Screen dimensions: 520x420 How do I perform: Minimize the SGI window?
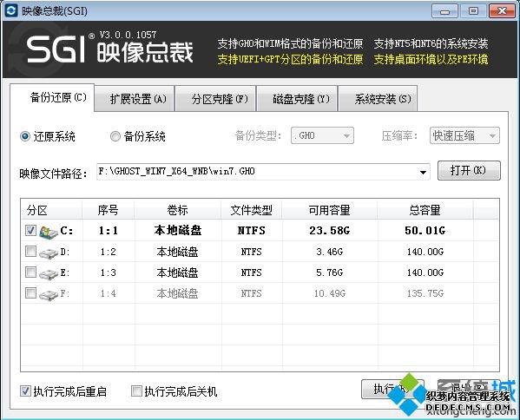coord(444,11)
